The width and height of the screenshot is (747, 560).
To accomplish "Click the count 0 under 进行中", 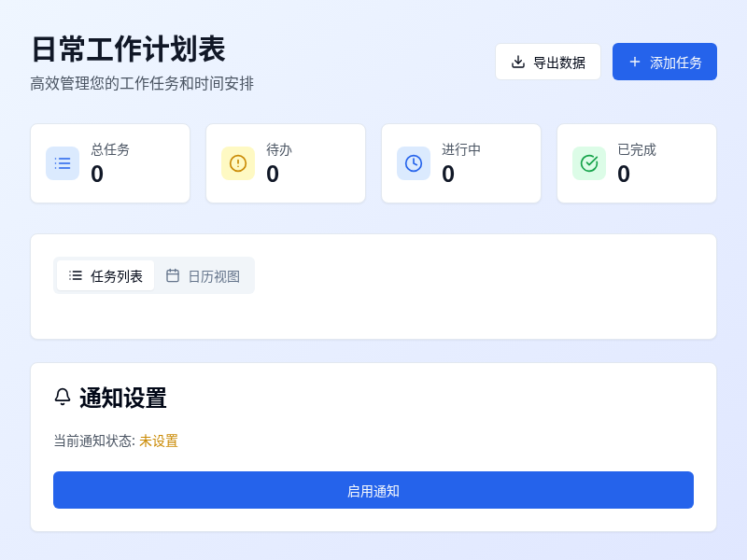I will pos(448,174).
